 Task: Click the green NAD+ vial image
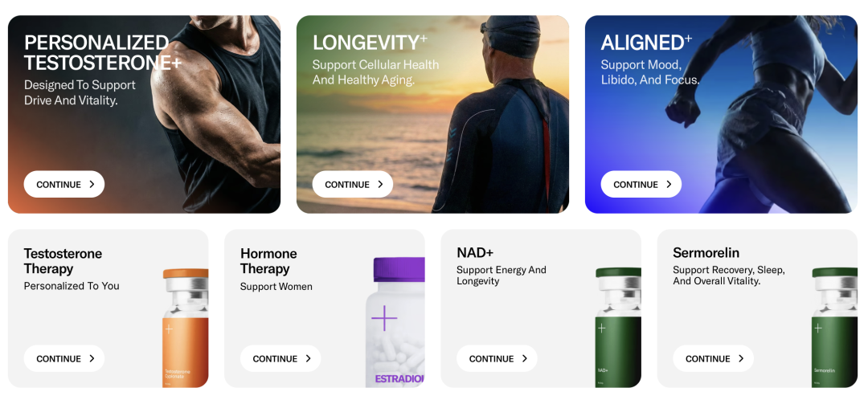click(618, 327)
